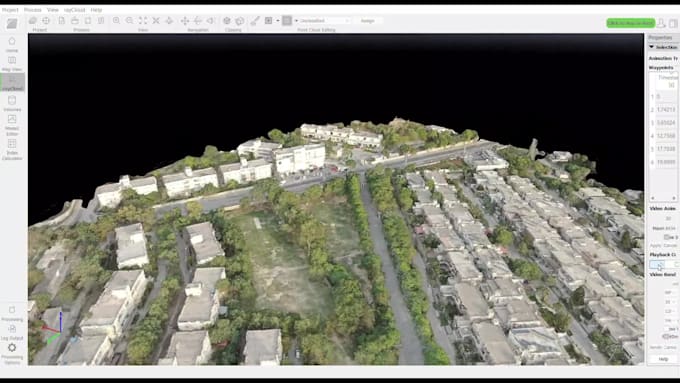
Task: Click the point selection mode icon
Action: coord(268,20)
